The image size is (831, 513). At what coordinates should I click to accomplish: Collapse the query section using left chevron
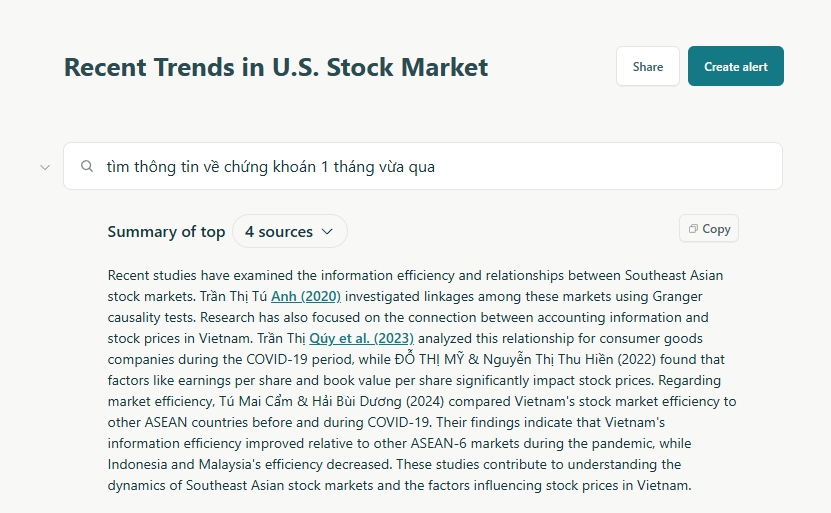pyautogui.click(x=45, y=167)
